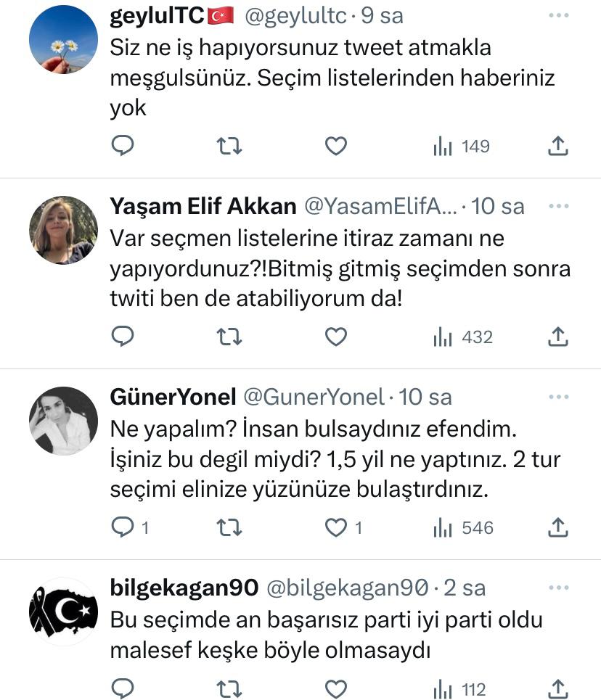View analytics on Yaşam Elif Akkan's tweet
This screenshot has width=601, height=700.
(462, 337)
